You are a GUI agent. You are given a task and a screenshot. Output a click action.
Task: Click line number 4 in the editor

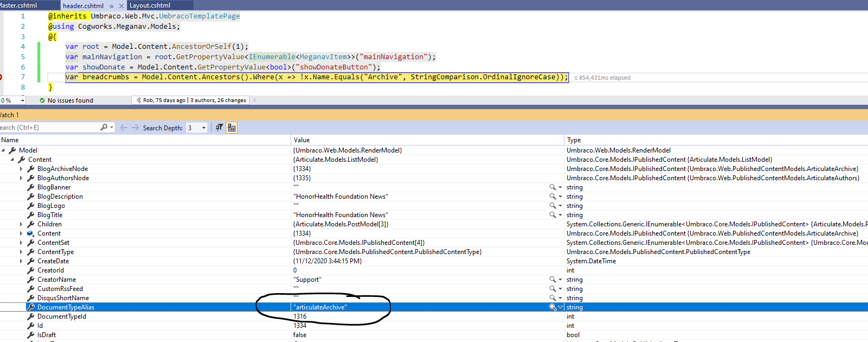pyautogui.click(x=23, y=47)
